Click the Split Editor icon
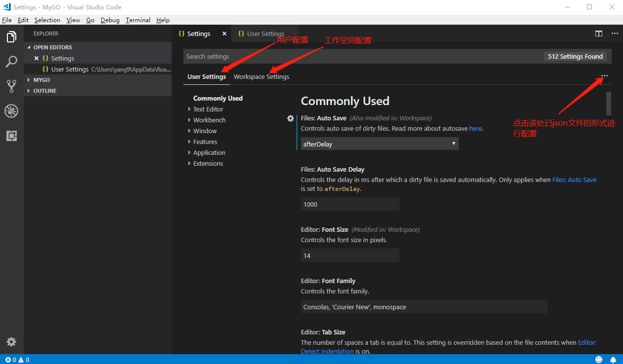The height and width of the screenshot is (364, 623). [598, 34]
